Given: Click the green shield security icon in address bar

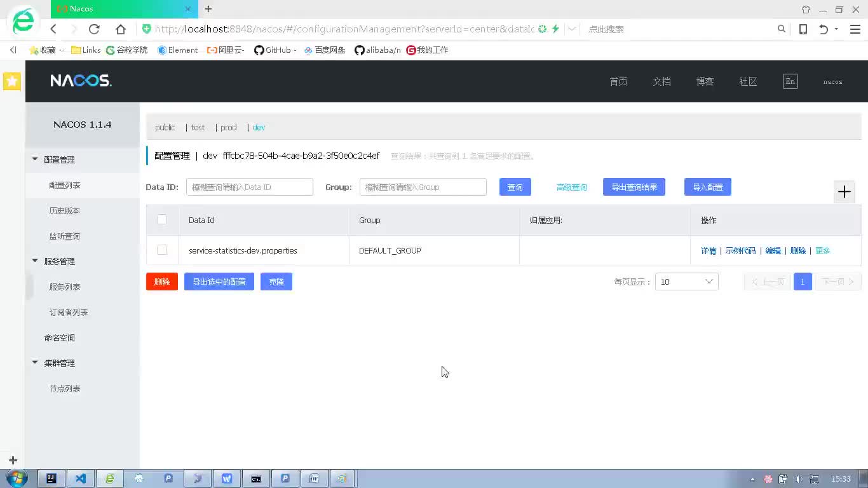Looking at the screenshot, I should coord(146,29).
